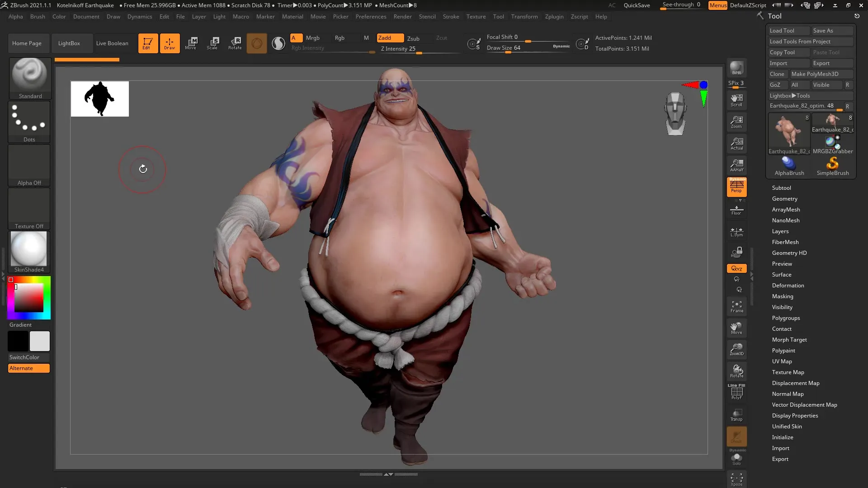Click the Frame mesh icon
Screen dimensions: 868x488
[736, 307]
